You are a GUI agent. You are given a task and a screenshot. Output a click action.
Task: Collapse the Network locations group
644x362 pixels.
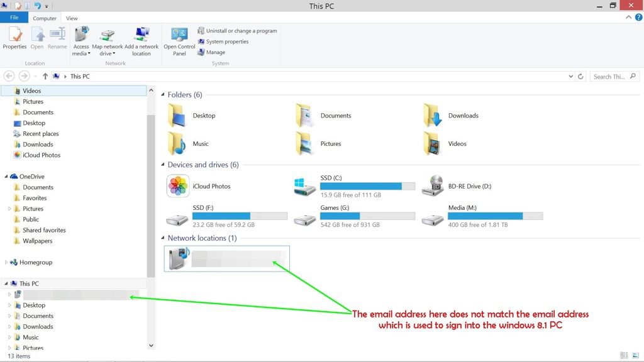163,238
